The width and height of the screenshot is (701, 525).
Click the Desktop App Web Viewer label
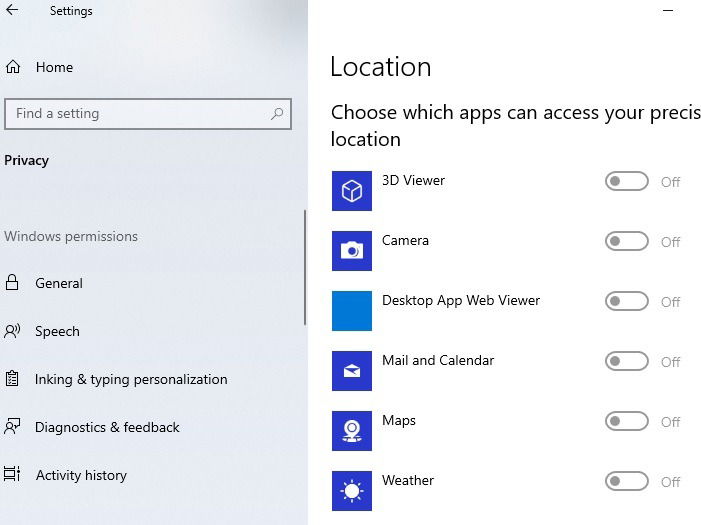461,301
